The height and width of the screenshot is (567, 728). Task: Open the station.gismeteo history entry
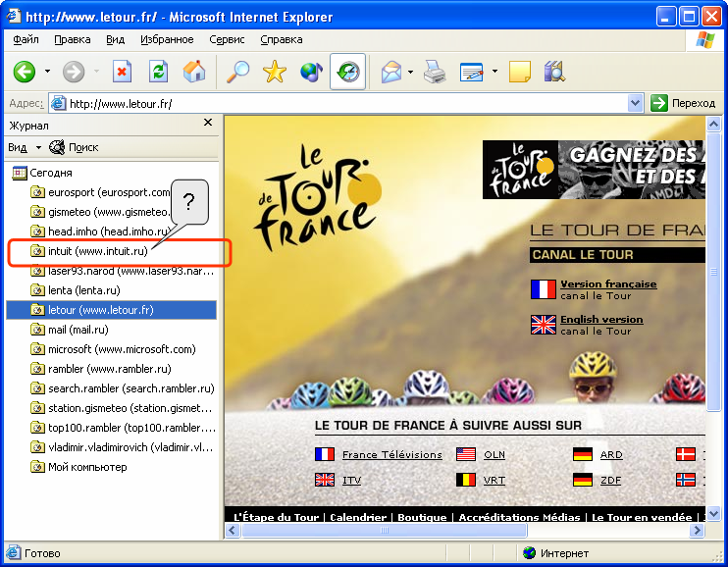point(122,408)
